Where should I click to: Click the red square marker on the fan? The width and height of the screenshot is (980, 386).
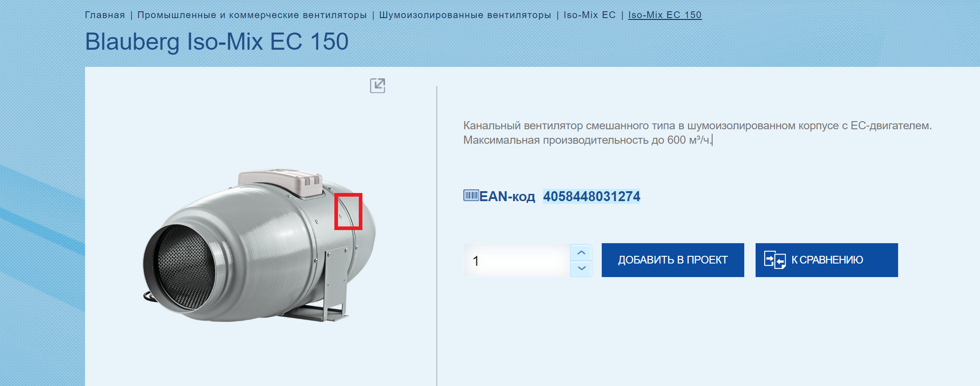[348, 212]
